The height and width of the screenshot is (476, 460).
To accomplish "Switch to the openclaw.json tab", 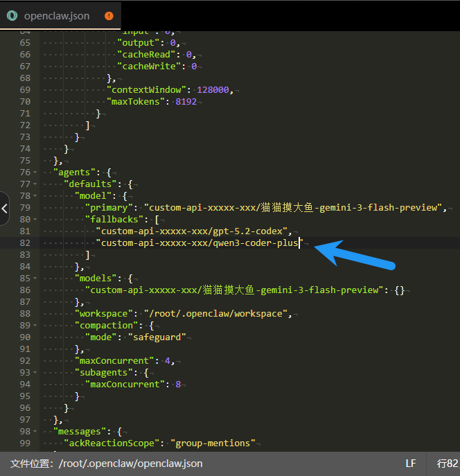I will [x=57, y=15].
